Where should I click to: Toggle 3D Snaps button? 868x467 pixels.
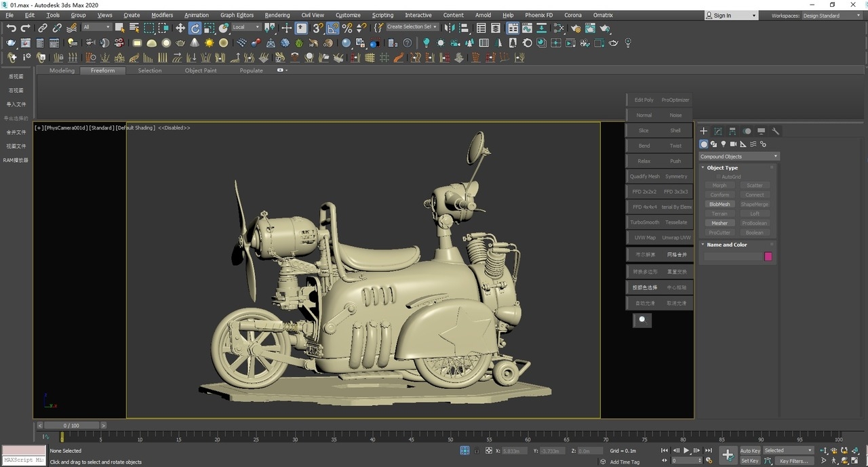click(x=317, y=28)
